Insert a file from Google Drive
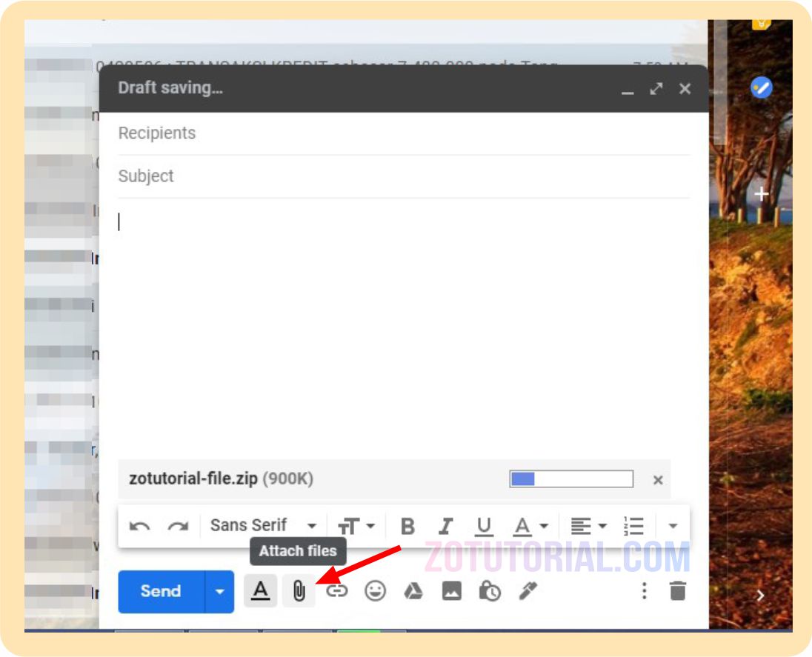This screenshot has height=657, width=812. (x=413, y=591)
